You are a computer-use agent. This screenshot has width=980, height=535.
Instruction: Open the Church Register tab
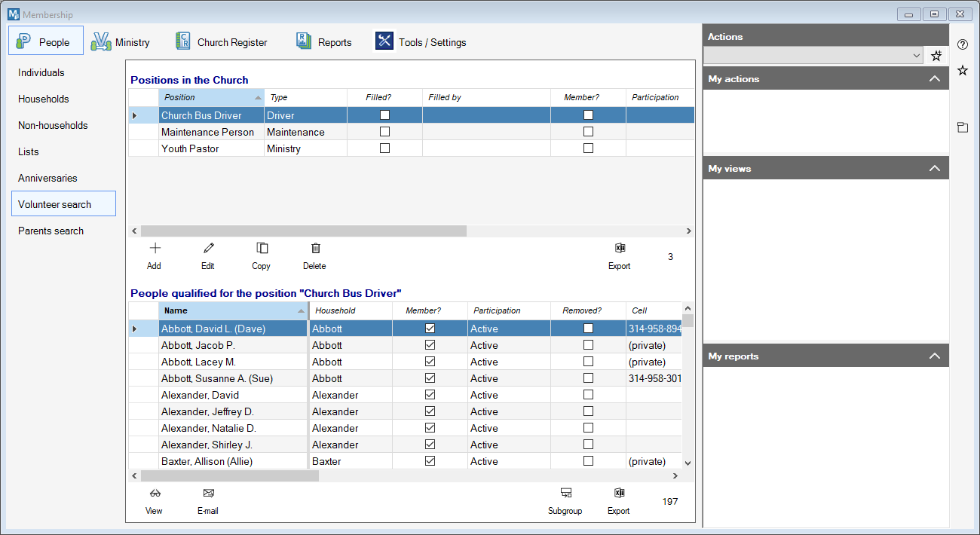[x=222, y=42]
